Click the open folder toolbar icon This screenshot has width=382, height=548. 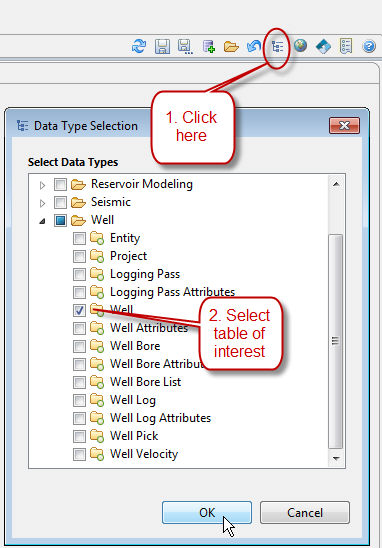(x=231, y=46)
